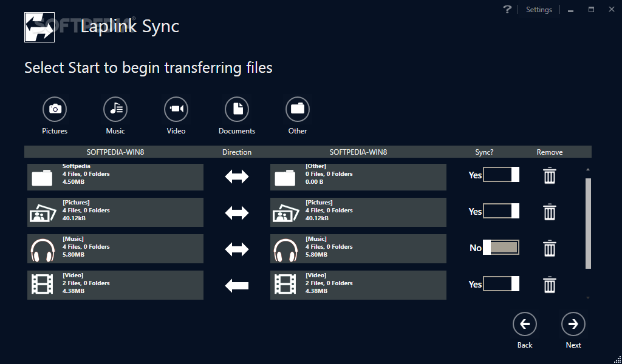Screen dimensions: 622x364
Task: Click the destination [Music] headphones icon
Action: pyautogui.click(x=285, y=250)
